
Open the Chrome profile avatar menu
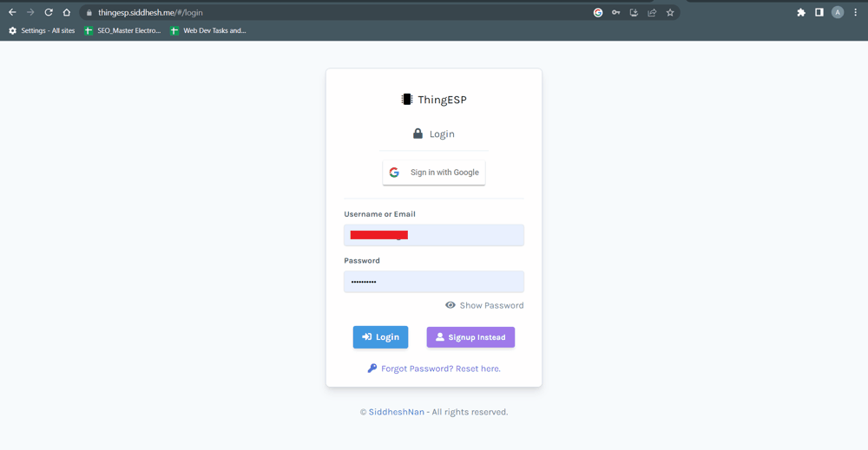pos(838,12)
